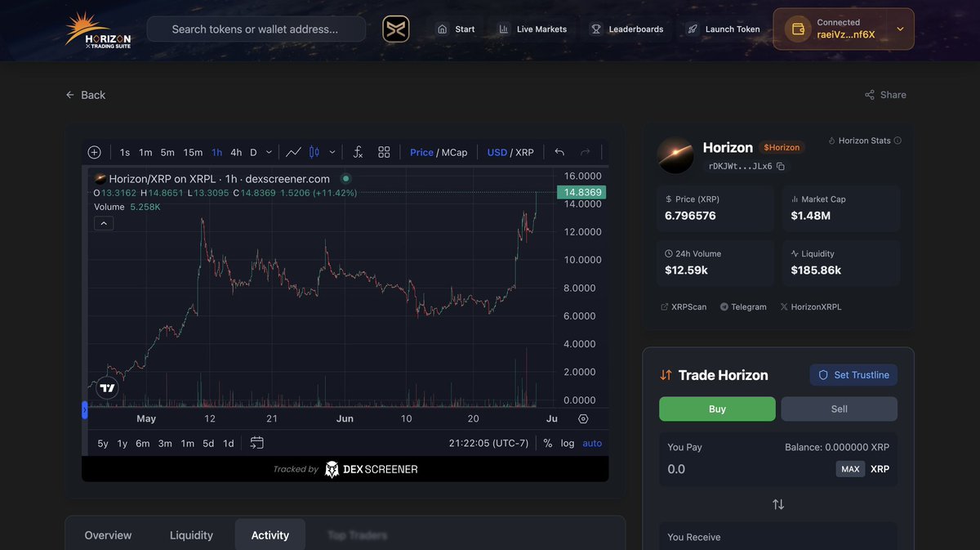Viewport: 980px width, 550px height.
Task: Switch chart currency to USD
Action: point(497,152)
